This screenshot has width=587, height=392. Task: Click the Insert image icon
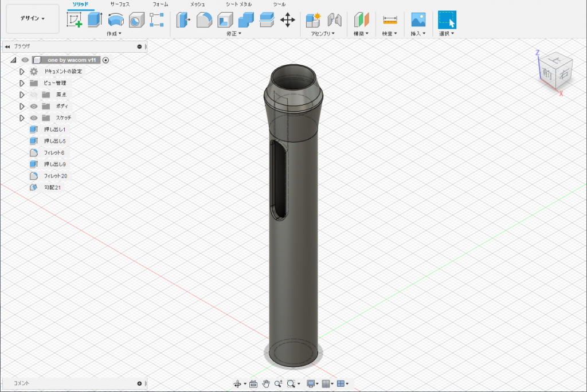418,20
